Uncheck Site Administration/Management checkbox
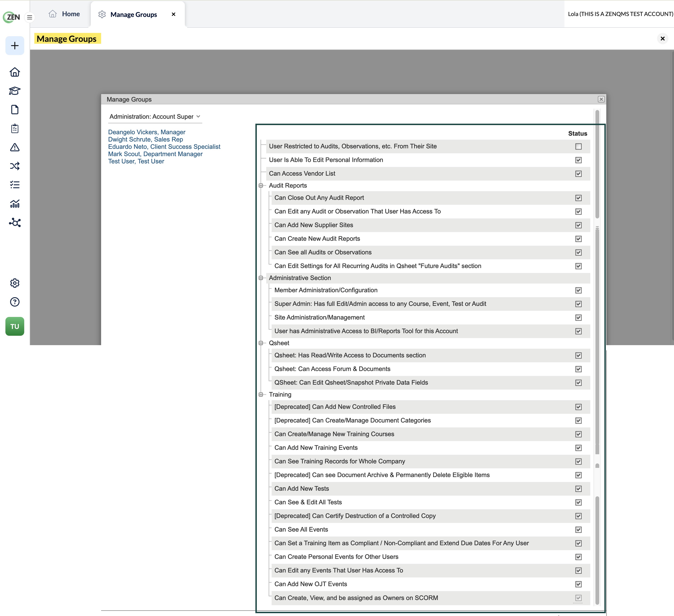The height and width of the screenshot is (616, 674). point(578,318)
